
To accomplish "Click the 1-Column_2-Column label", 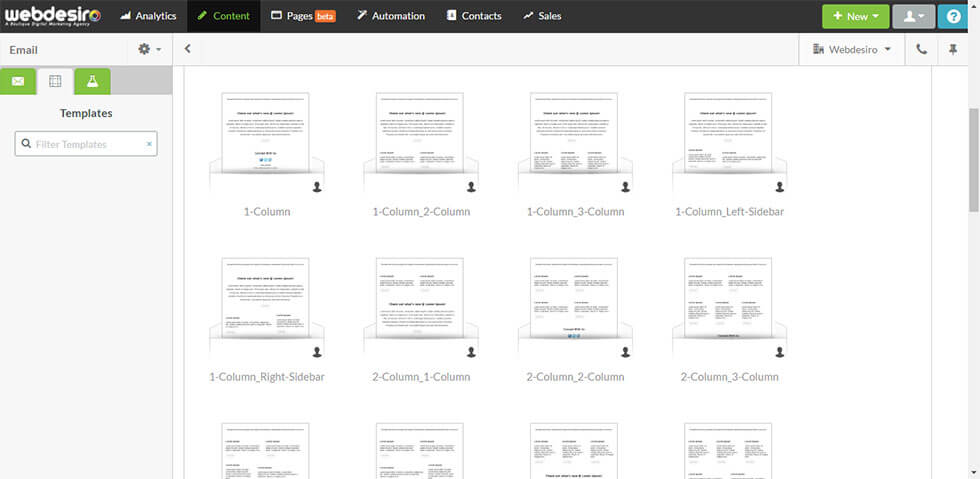I will 421,212.
